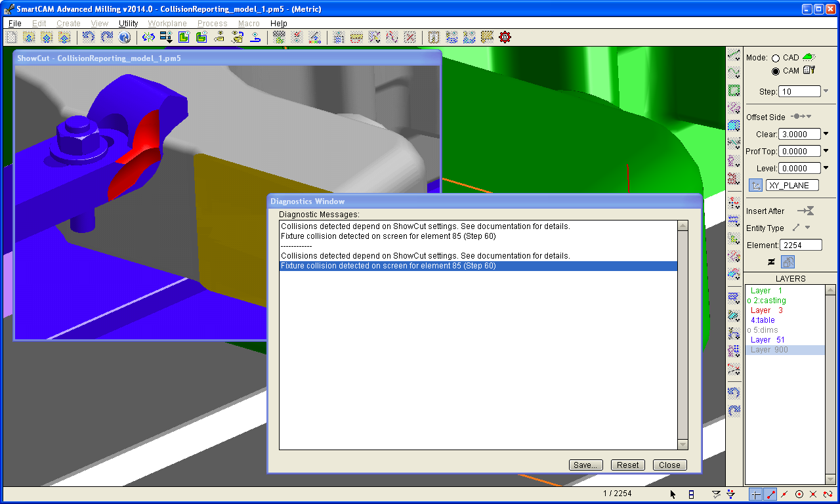Open the Utility menu
The width and height of the screenshot is (840, 504).
coord(128,24)
